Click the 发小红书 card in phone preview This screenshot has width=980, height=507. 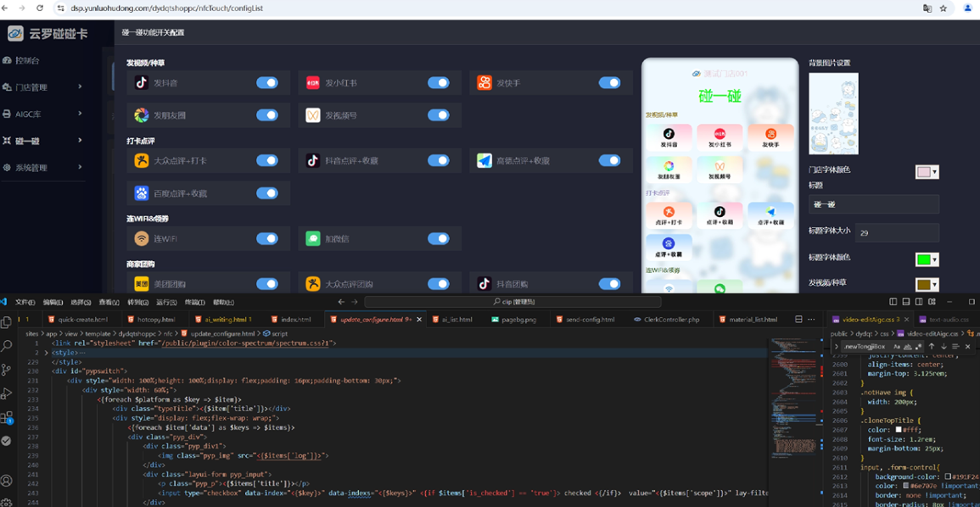tap(720, 137)
